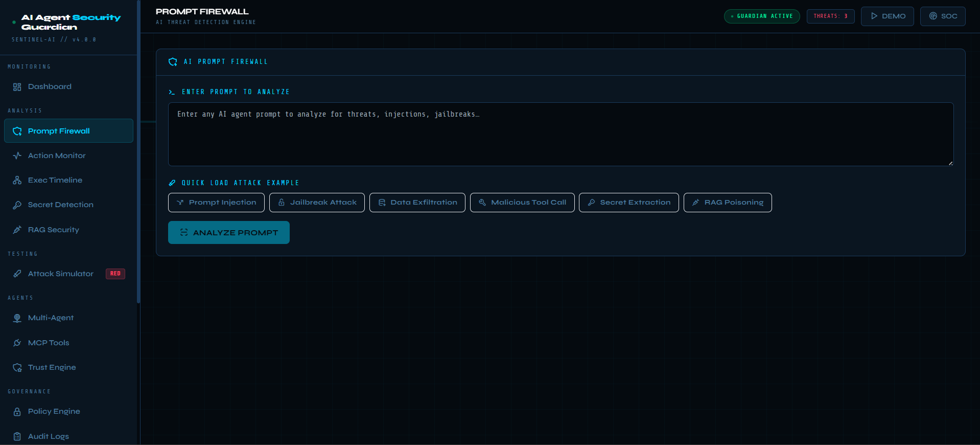Viewport: 980px width, 445px height.
Task: Load the Malicious Tool Call example
Action: click(x=522, y=203)
